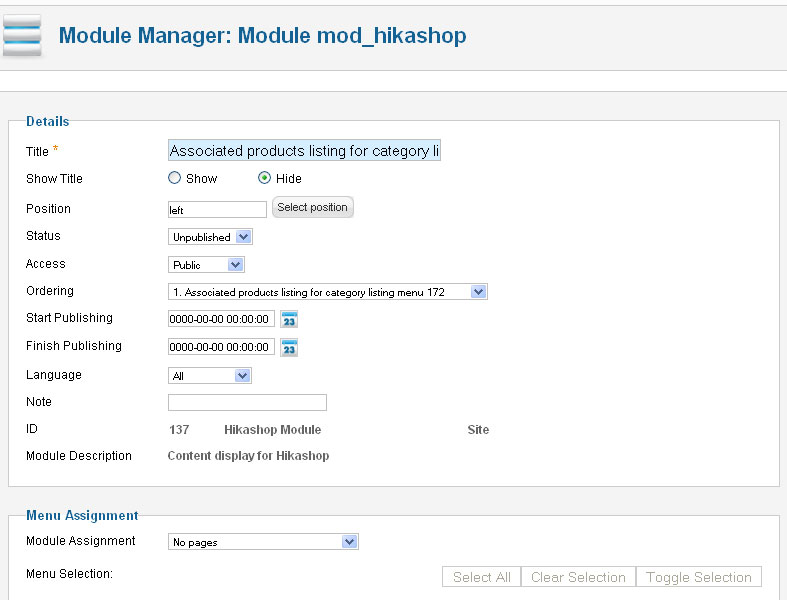Focus the Position input containing left
This screenshot has height=600, width=787.
(x=217, y=210)
